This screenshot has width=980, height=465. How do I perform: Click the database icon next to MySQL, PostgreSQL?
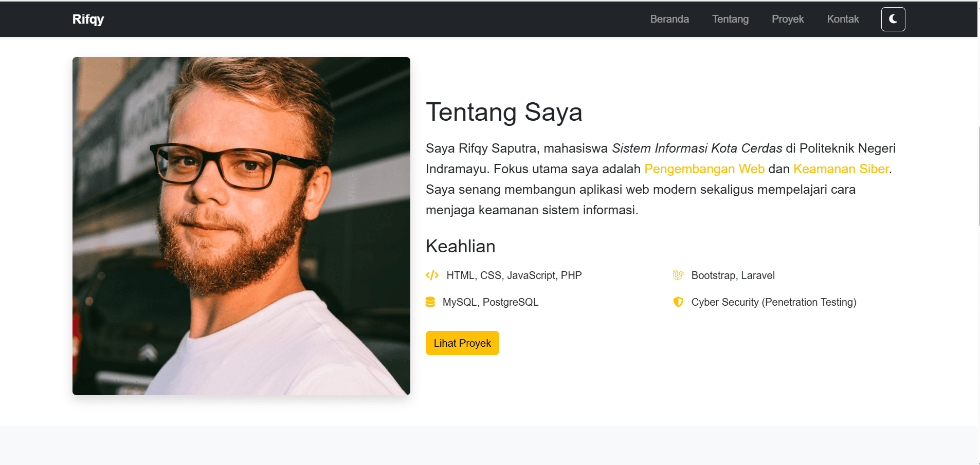(430, 302)
